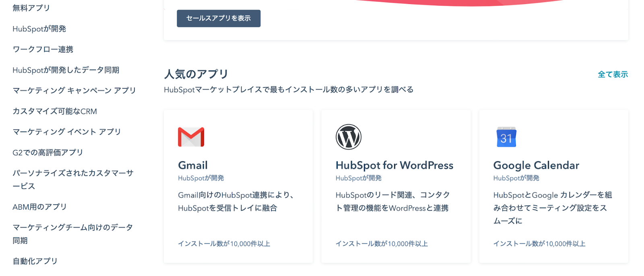
Task: Select ABM用のアプリ in the sidebar
Action: (39, 207)
